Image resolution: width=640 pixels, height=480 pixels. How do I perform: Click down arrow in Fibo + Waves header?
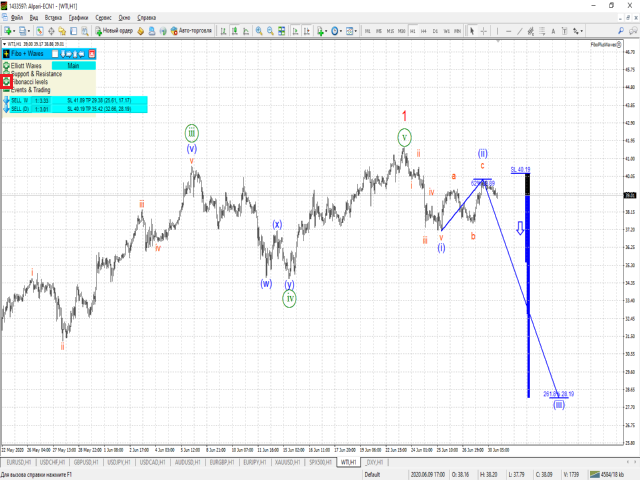(x=63, y=54)
